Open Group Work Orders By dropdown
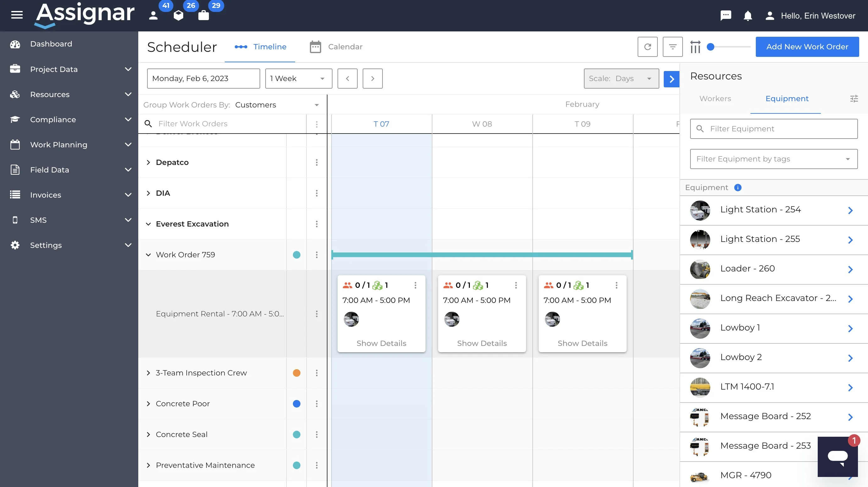 tap(232, 105)
